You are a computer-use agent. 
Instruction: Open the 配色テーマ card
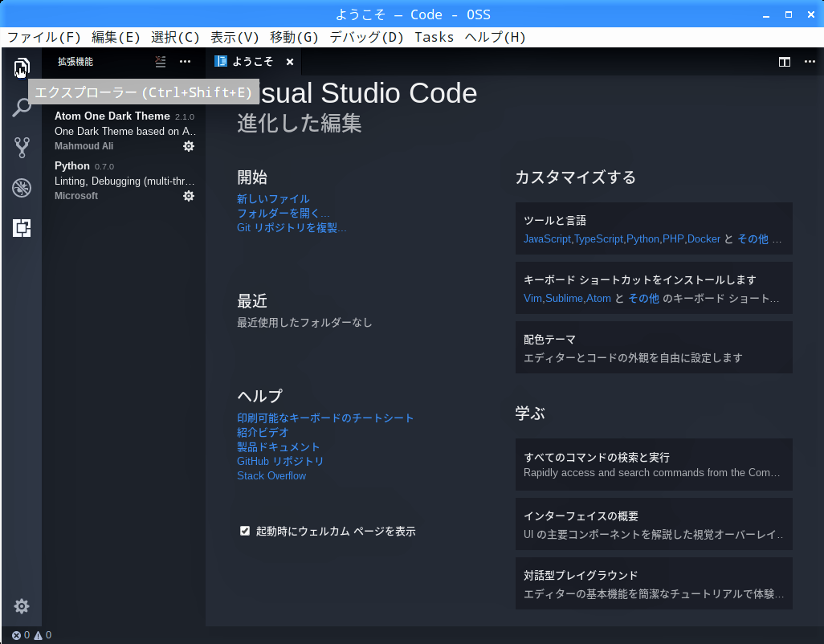(x=654, y=348)
